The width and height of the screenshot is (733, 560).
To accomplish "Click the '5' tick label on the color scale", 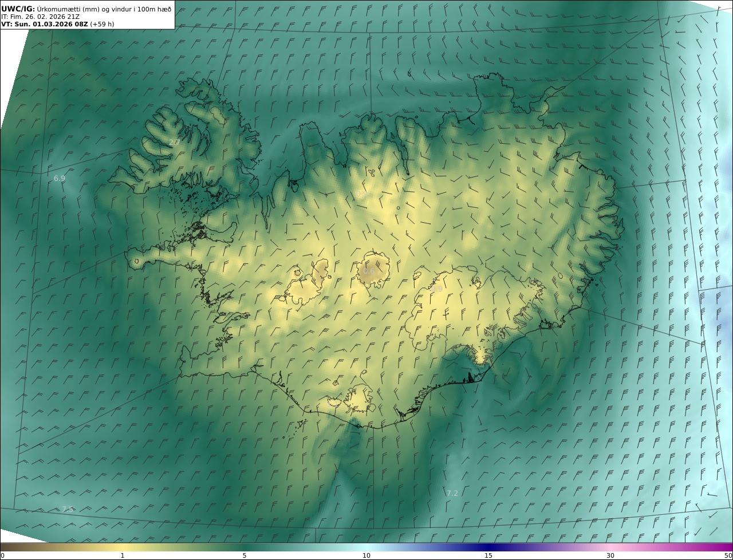I will pyautogui.click(x=245, y=555).
